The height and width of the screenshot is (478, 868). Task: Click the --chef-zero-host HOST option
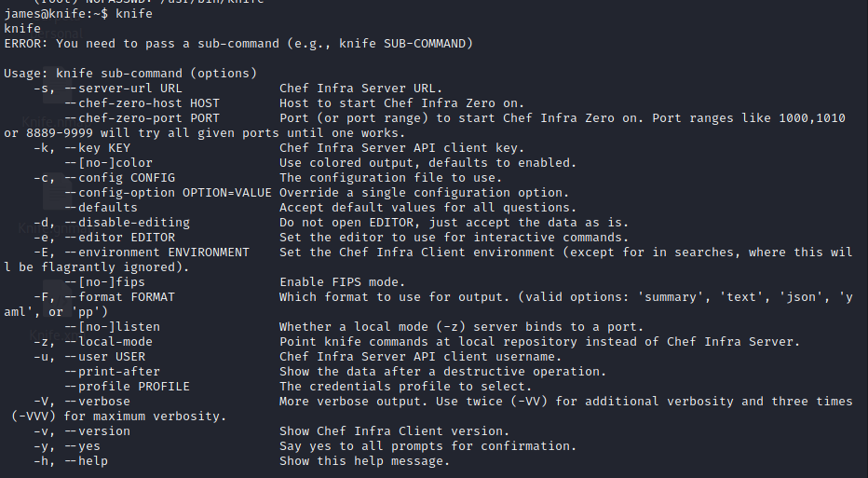(142, 103)
